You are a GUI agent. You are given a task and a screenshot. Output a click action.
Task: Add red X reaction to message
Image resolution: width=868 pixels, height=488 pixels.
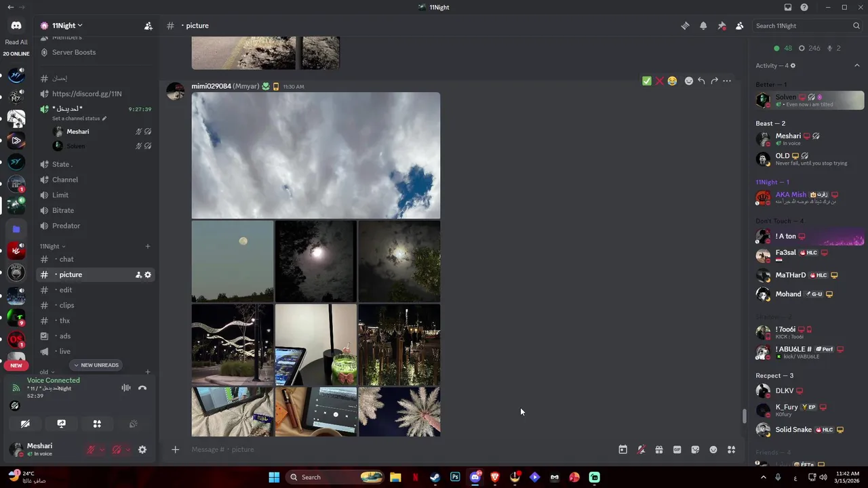[659, 81]
